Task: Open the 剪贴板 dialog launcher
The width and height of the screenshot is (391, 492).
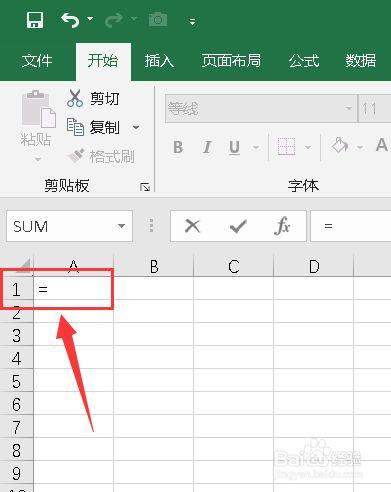Action: tap(145, 187)
